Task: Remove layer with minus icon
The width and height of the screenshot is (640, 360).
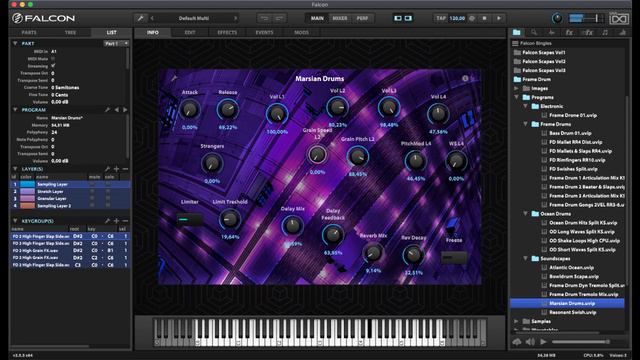Action: pos(125,169)
